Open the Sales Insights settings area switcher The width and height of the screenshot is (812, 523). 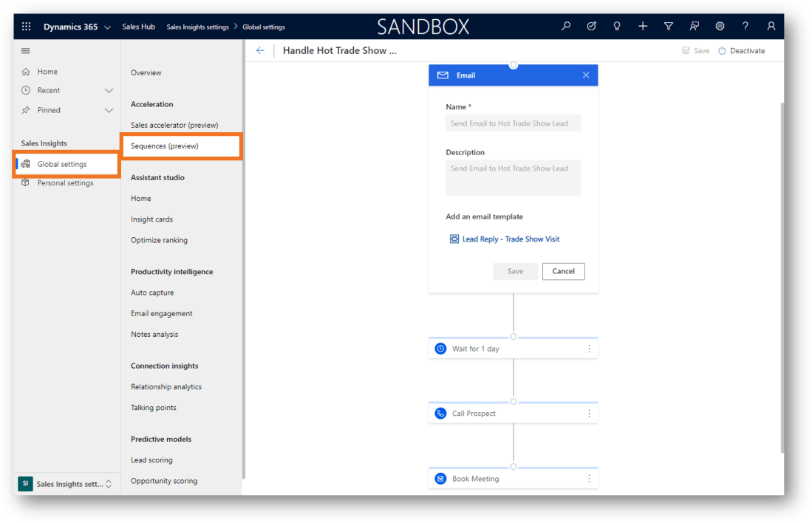pos(66,484)
